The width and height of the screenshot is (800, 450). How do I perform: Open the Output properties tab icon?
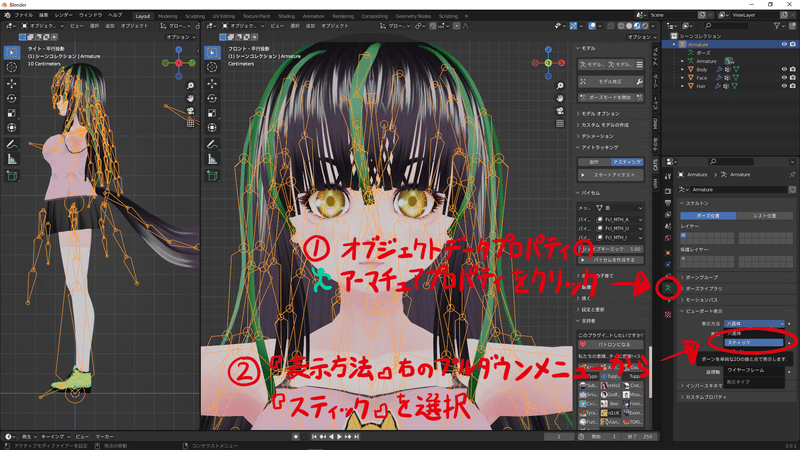[668, 203]
